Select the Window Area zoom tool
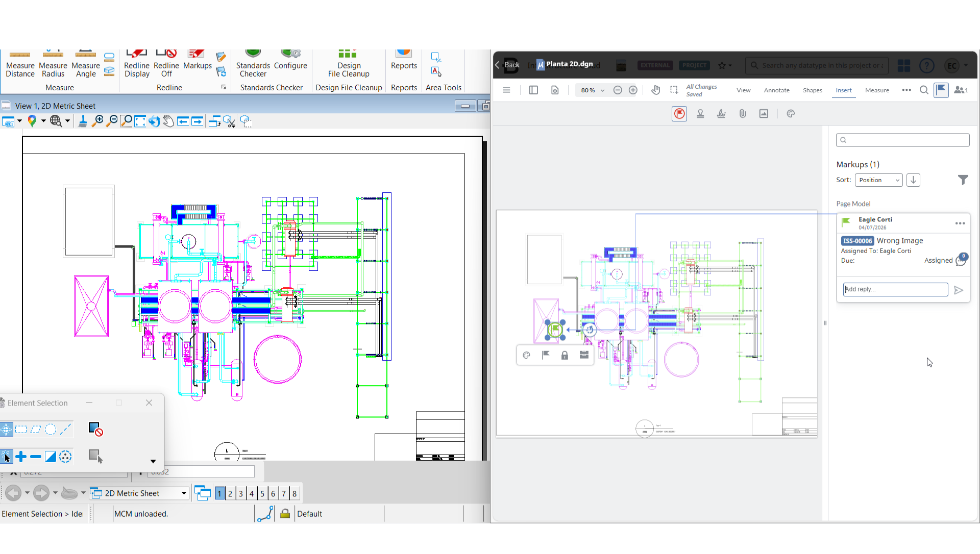The image size is (980, 554). point(126,121)
